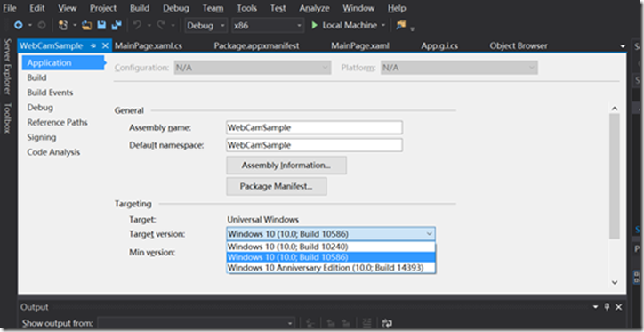Select Windows 10 Build 10586 list option
The width and height of the screenshot is (644, 332).
pyautogui.click(x=331, y=257)
